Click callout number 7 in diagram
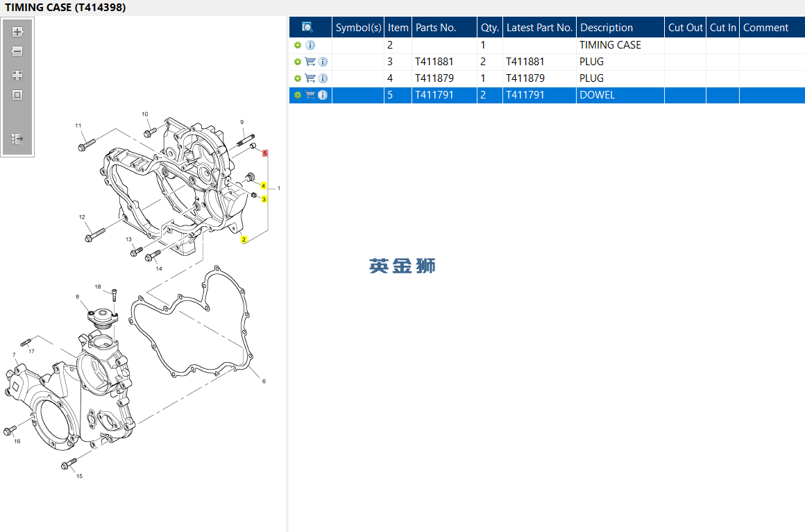Viewport: 805px width, 532px height. [x=14, y=355]
